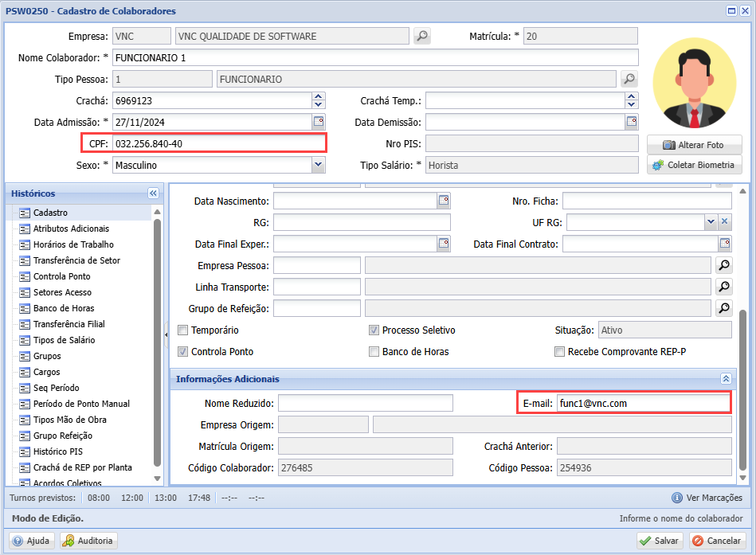Open Tipo Pessoa search magnifier
This screenshot has height=555, width=756.
[629, 79]
